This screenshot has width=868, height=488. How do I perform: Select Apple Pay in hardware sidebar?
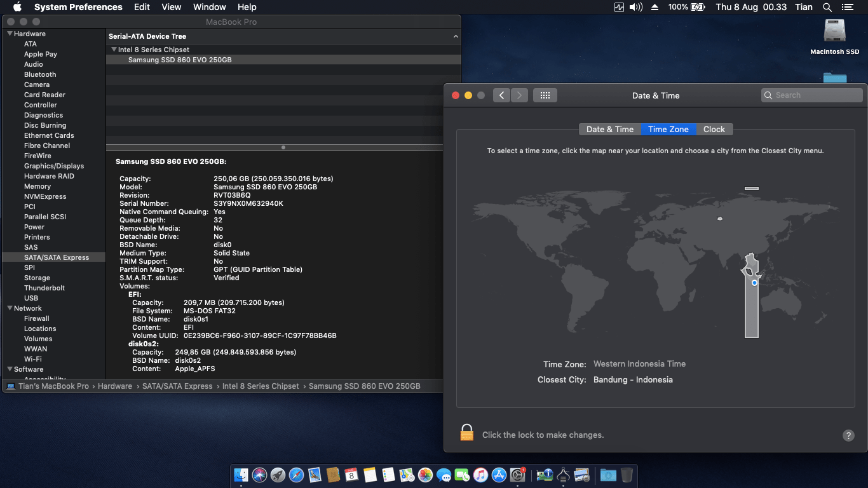[41, 54]
